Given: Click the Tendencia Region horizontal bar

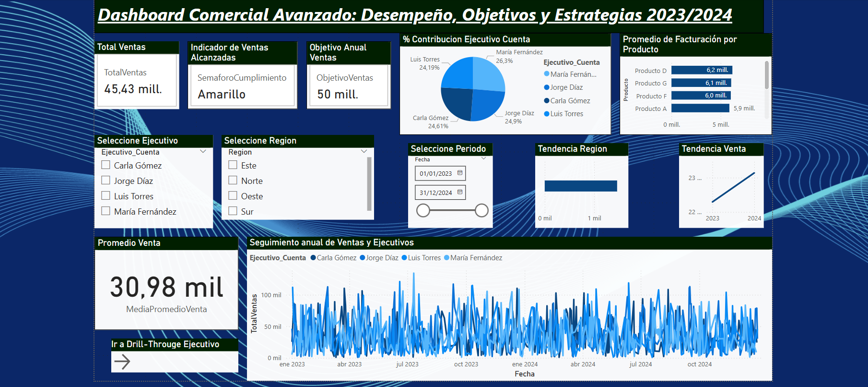Looking at the screenshot, I should pyautogui.click(x=580, y=186).
